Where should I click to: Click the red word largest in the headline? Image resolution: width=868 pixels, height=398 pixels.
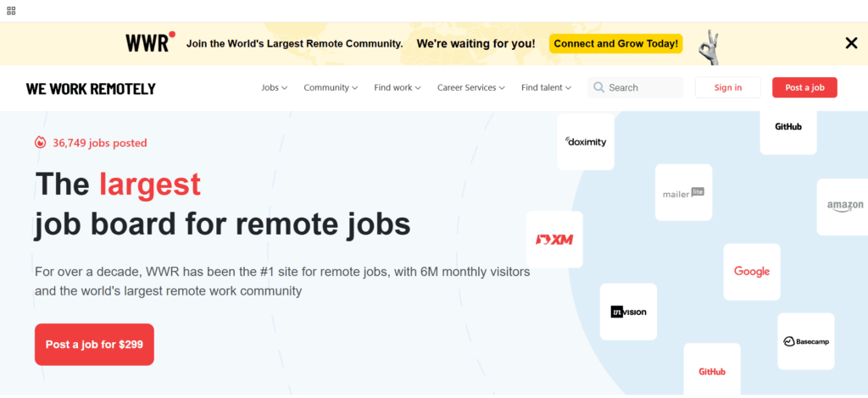click(149, 184)
